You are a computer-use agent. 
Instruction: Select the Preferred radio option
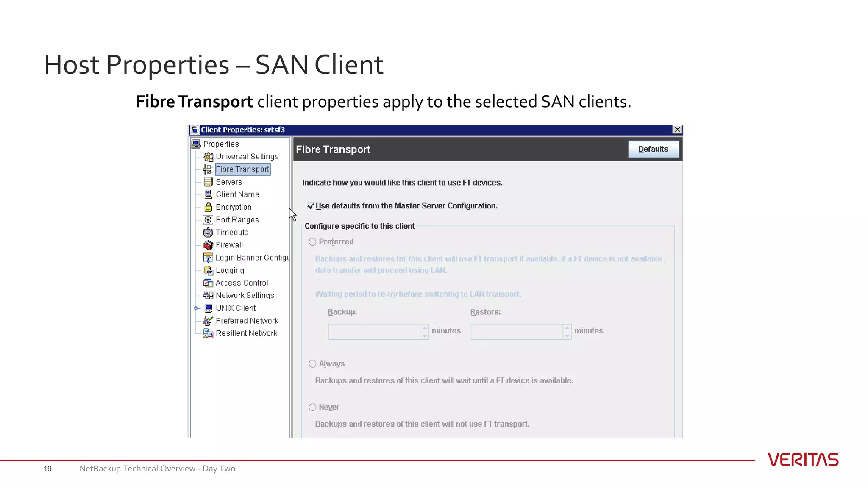[312, 242]
